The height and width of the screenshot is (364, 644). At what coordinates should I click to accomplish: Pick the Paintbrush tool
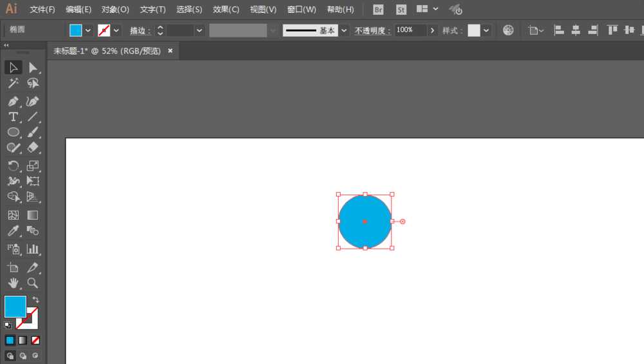(x=33, y=132)
